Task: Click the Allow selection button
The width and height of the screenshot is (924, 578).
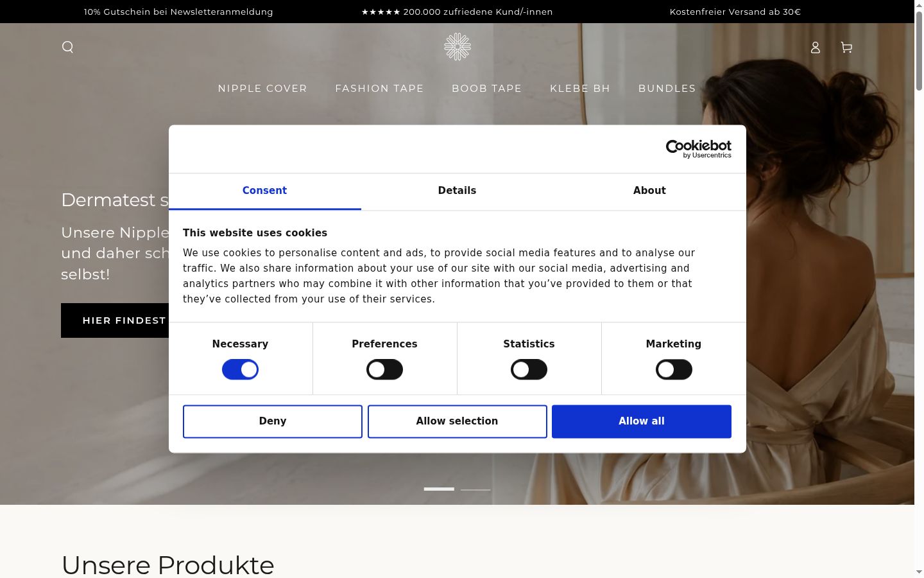Action: click(458, 421)
